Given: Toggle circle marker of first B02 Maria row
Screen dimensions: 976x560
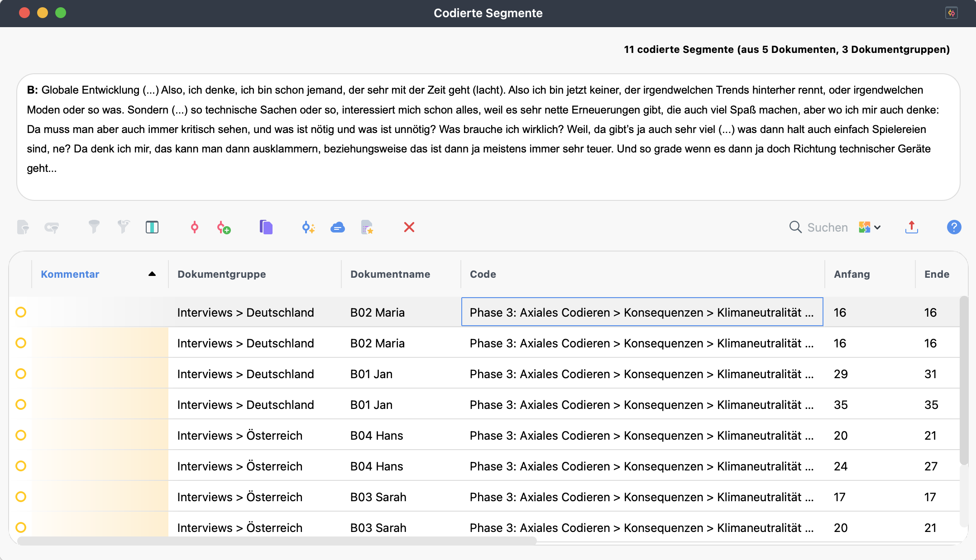Looking at the screenshot, I should pos(21,312).
